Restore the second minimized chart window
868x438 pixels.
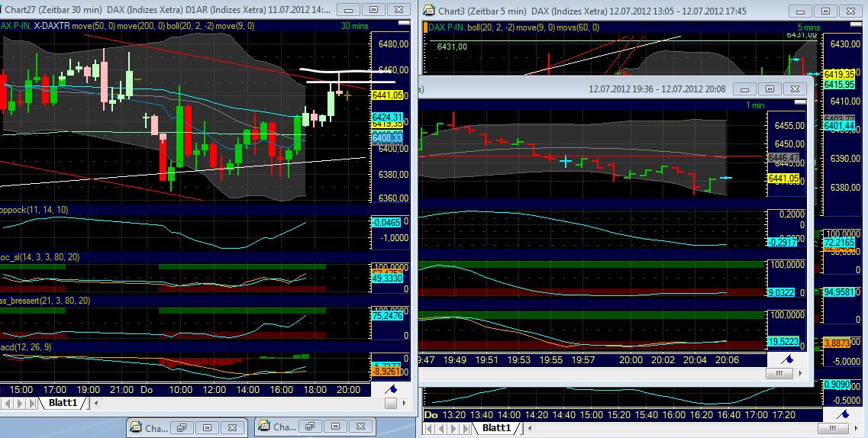(x=309, y=427)
